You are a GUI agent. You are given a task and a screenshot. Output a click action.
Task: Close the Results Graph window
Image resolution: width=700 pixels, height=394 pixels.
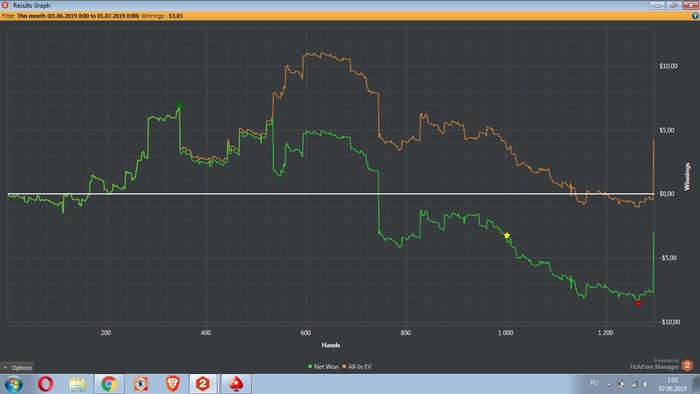(x=690, y=5)
